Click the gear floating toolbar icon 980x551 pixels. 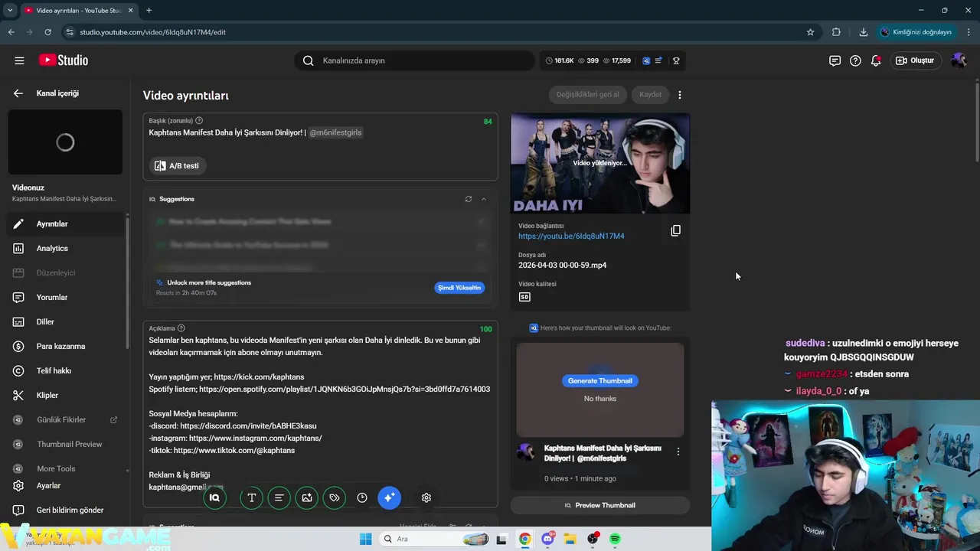[x=426, y=498]
